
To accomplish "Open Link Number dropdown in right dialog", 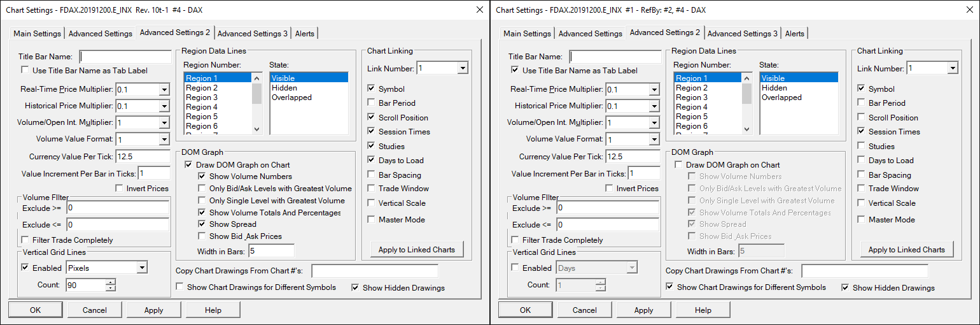I will point(953,68).
